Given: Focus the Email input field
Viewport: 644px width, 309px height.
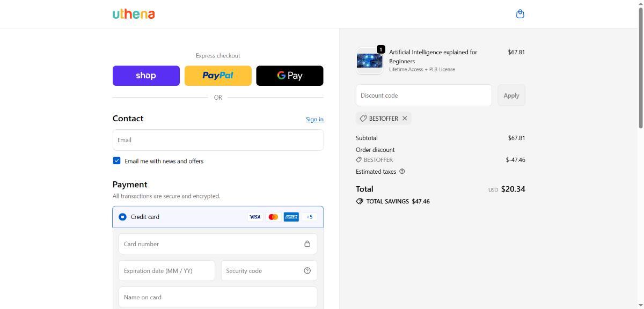Looking at the screenshot, I should pyautogui.click(x=218, y=140).
